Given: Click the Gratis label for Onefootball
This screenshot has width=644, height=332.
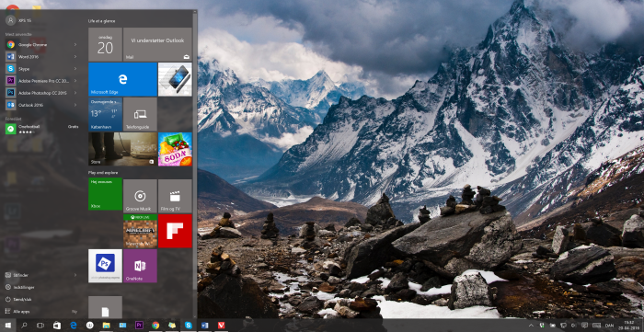Looking at the screenshot, I should click(73, 127).
